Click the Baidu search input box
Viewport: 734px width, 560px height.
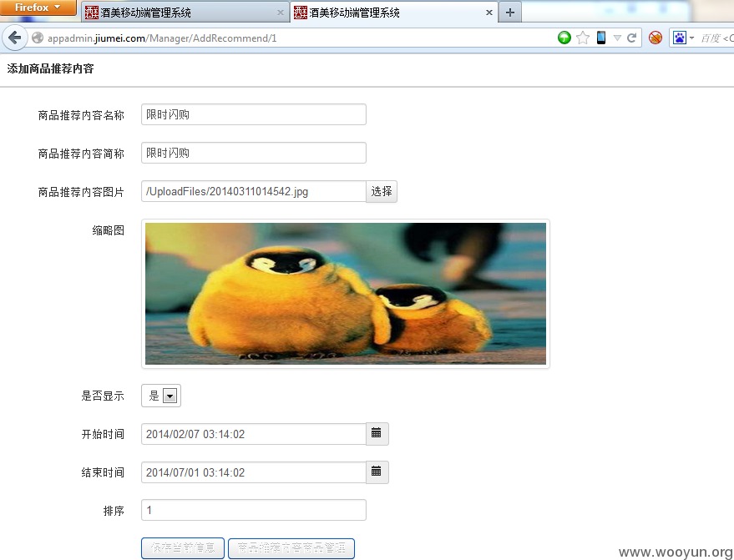coord(716,38)
